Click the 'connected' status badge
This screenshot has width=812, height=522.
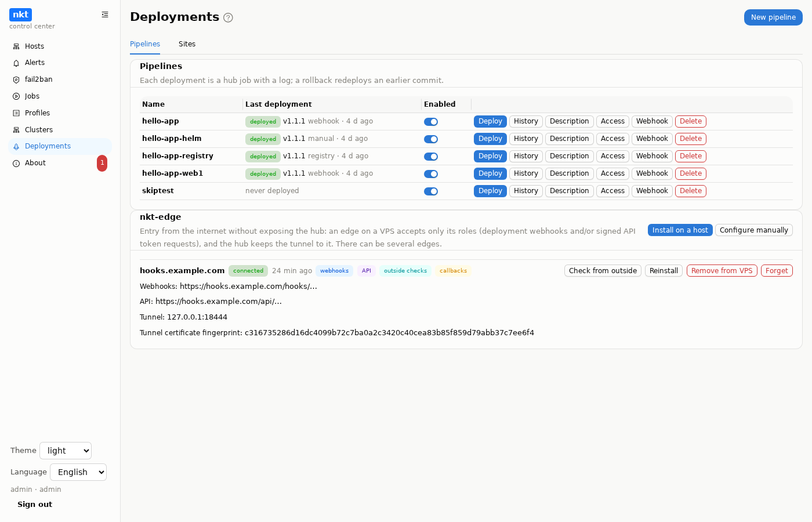pyautogui.click(x=248, y=271)
